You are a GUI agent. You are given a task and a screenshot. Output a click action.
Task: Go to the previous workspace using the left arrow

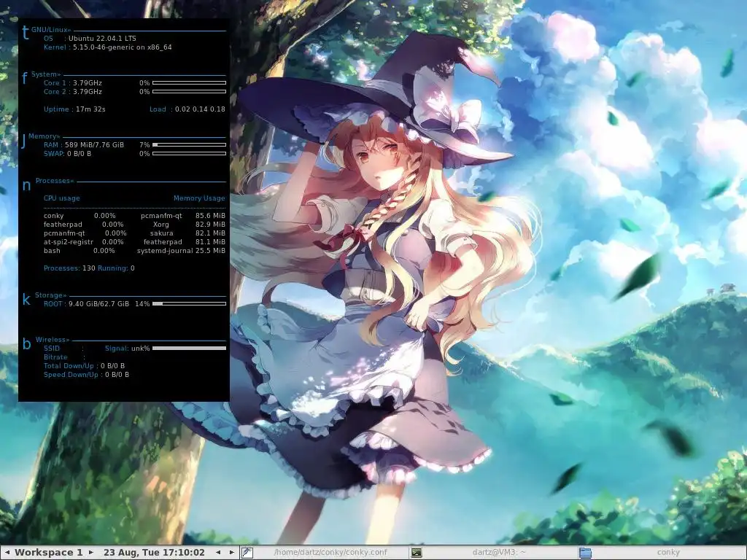pyautogui.click(x=7, y=553)
